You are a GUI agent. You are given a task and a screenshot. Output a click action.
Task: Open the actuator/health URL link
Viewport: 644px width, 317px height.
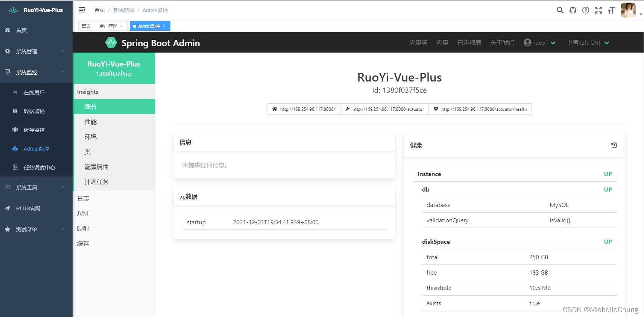tap(480, 109)
